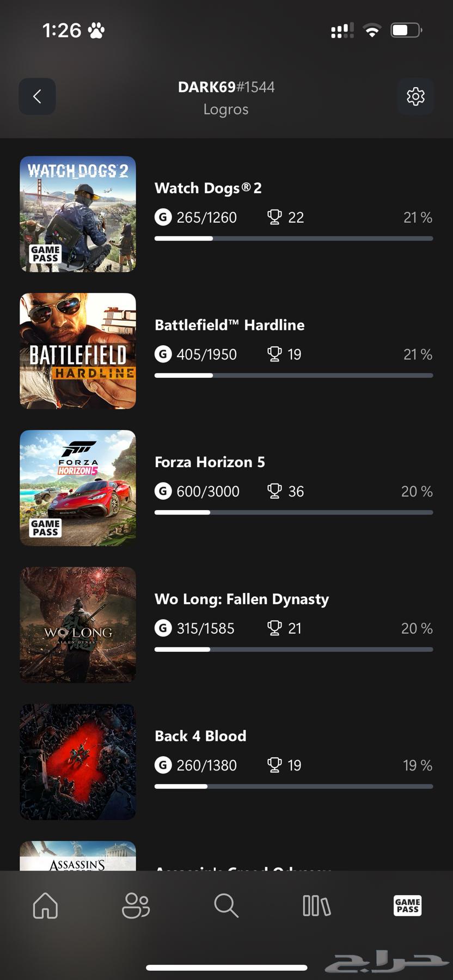Viewport: 453px width, 980px height.
Task: Tap the trophy icon for Back 4 Blood
Action: 274,765
